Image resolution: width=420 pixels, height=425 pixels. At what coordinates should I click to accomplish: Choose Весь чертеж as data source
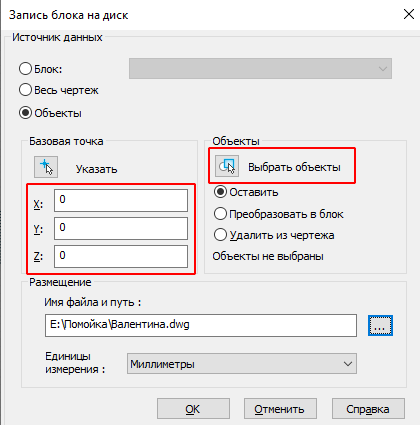[25, 90]
